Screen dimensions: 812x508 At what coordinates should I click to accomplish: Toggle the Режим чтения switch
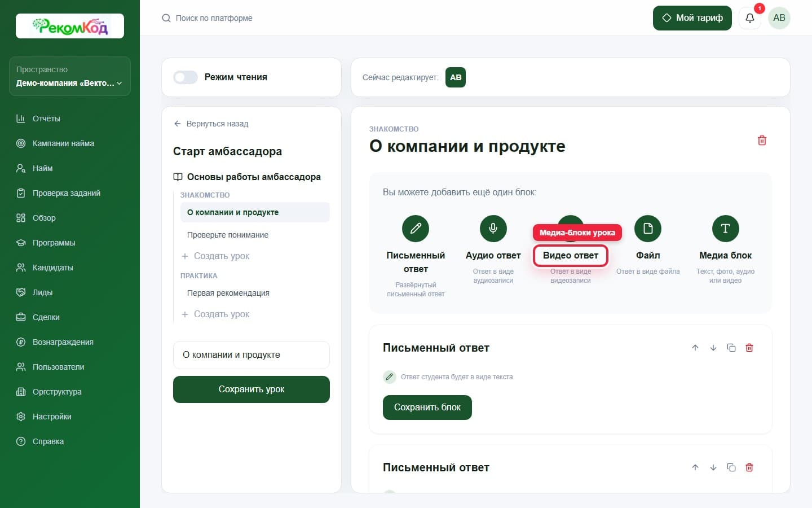click(185, 77)
